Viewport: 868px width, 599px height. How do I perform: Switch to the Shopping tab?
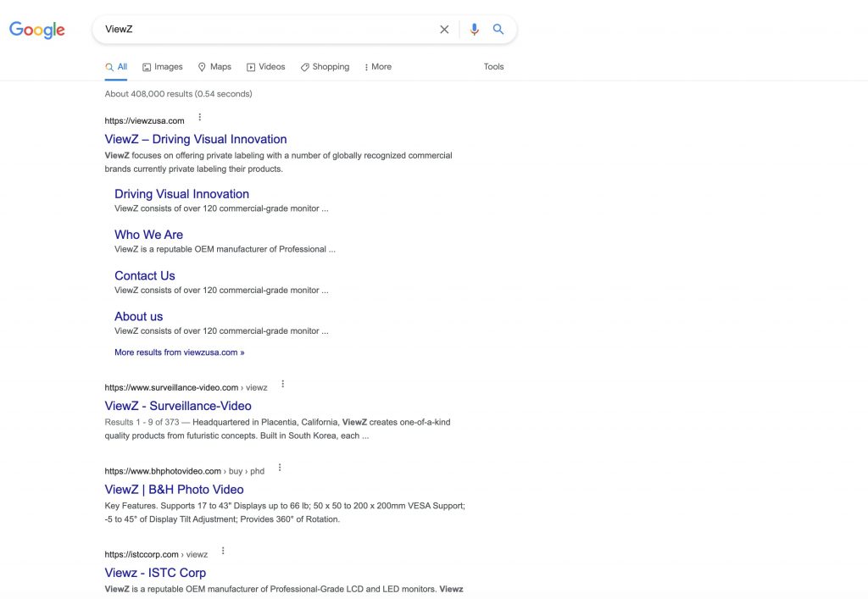coord(325,67)
